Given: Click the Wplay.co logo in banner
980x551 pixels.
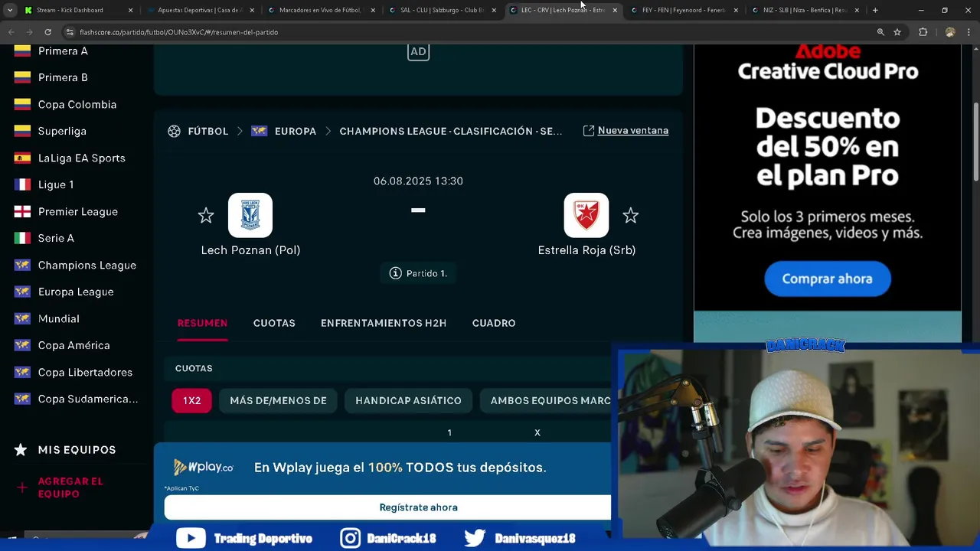Looking at the screenshot, I should tap(204, 467).
